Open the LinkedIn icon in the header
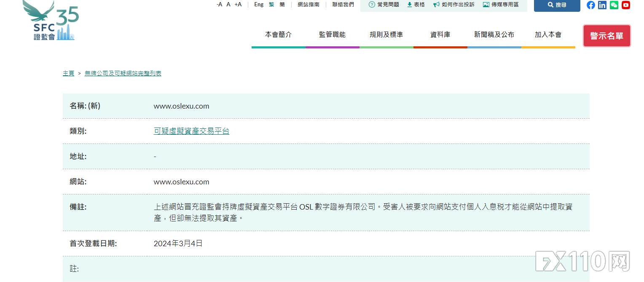Screen dimensions: 644x282 pos(602,5)
